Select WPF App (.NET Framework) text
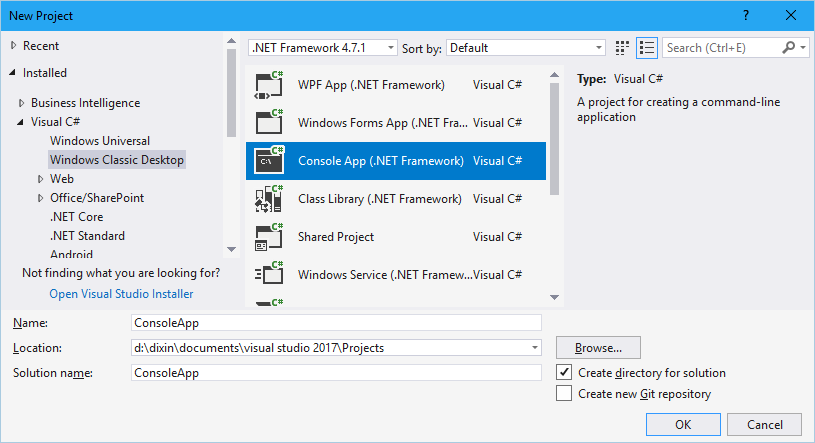Viewport: 815px width, 443px height. pos(371,85)
